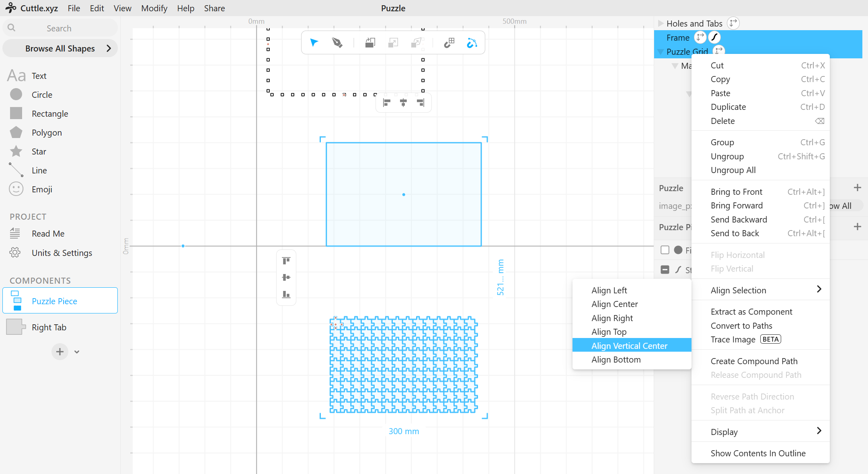The height and width of the screenshot is (474, 868).
Task: Toggle the Fill checkbox
Action: tap(665, 250)
